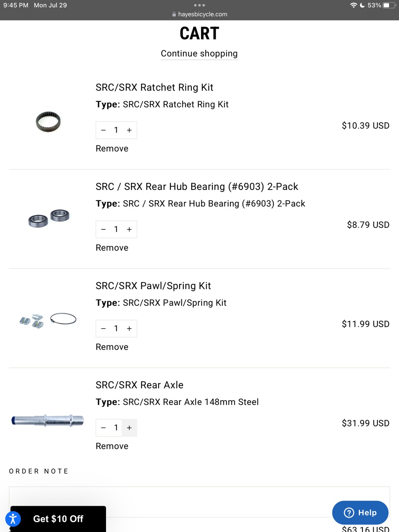Image resolution: width=399 pixels, height=532 pixels.
Task: Increase Rear Axle quantity with plus
Action: pyautogui.click(x=129, y=428)
